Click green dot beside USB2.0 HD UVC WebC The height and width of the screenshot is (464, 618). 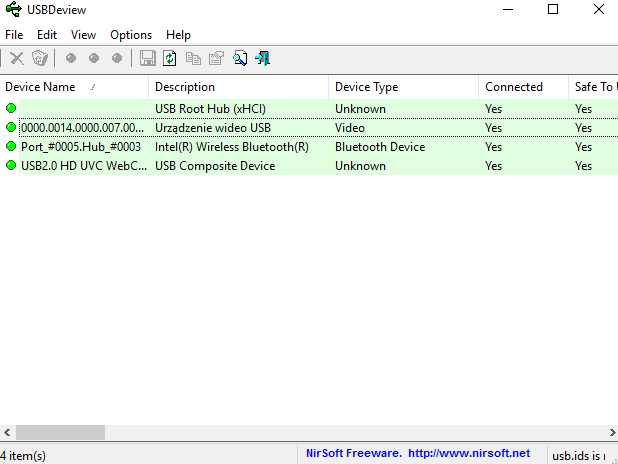coord(11,165)
